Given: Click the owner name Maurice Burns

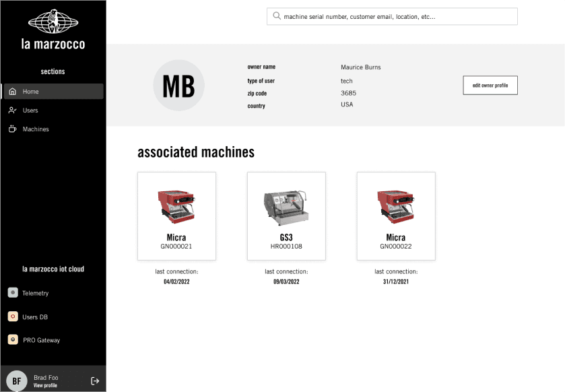Looking at the screenshot, I should pyautogui.click(x=361, y=67).
